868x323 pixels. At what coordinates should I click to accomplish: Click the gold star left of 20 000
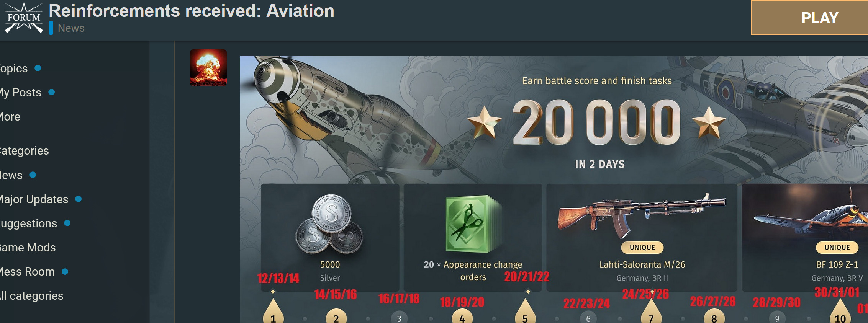coord(485,122)
